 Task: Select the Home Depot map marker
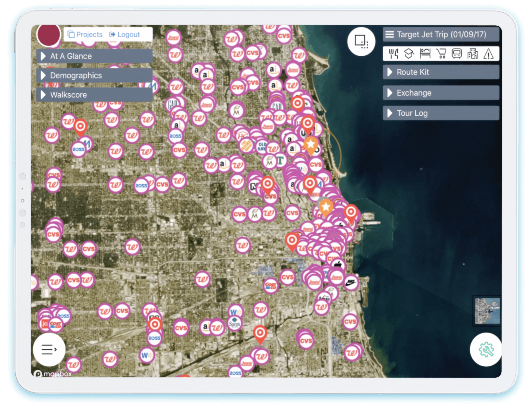[x=246, y=146]
